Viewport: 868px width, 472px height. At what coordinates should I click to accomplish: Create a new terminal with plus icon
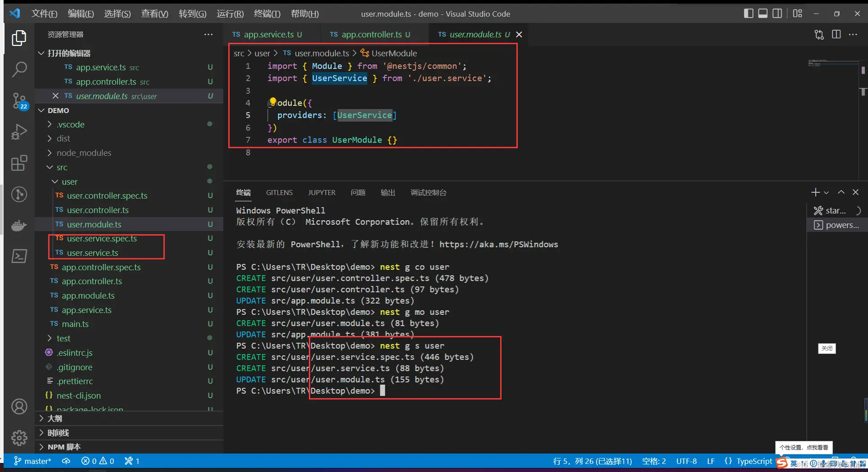[815, 192]
